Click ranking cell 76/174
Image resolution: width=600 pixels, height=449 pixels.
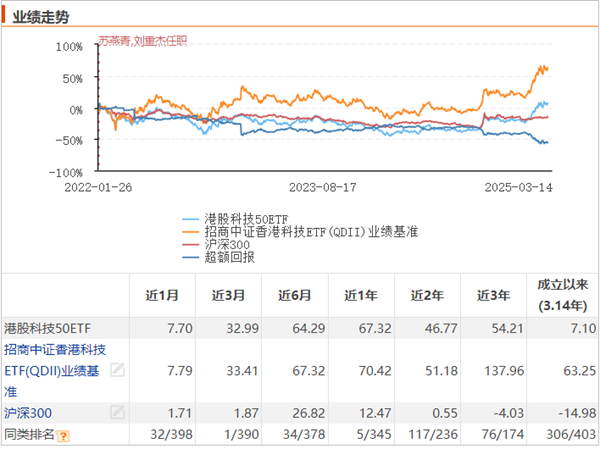[503, 434]
